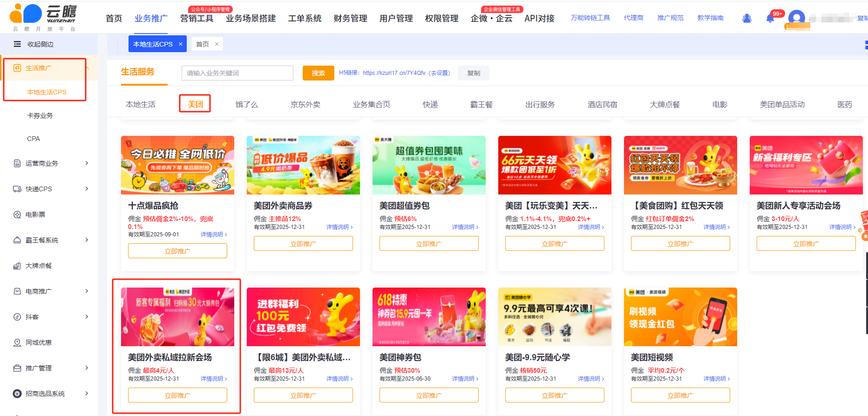Screen dimensions: 868x416
Task: Click the 推广管理 sidebar icon
Action: pos(17,368)
